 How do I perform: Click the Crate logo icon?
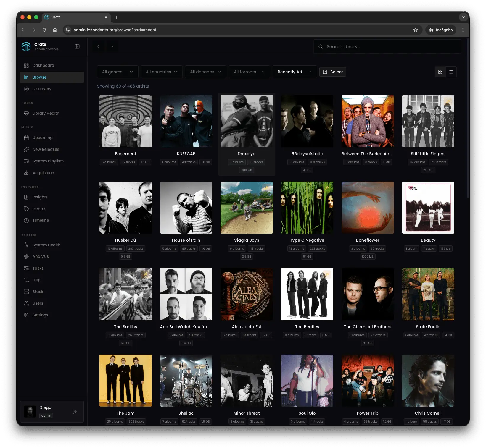26,46
